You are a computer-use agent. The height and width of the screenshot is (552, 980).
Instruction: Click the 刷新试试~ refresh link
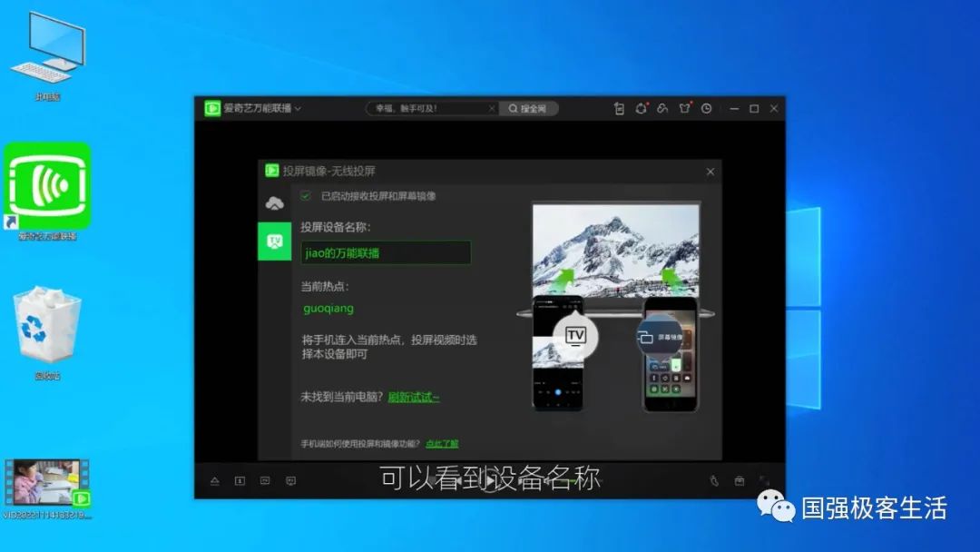pyautogui.click(x=414, y=397)
